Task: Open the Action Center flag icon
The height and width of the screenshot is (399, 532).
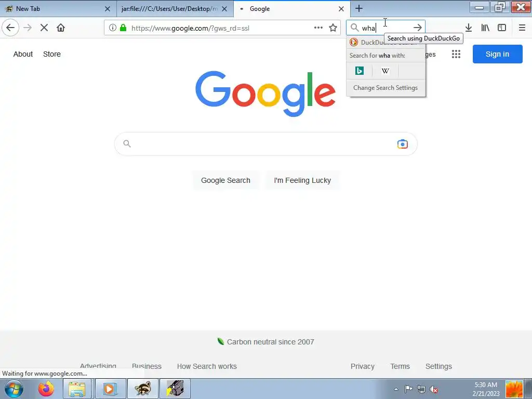Action: 408,389
